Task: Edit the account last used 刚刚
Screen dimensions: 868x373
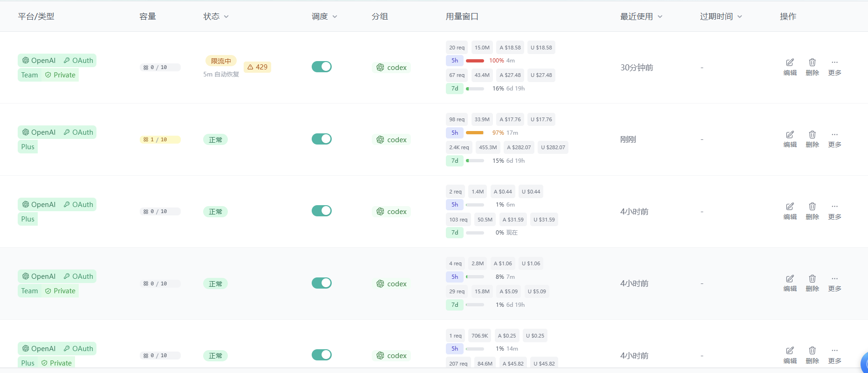Action: click(790, 139)
